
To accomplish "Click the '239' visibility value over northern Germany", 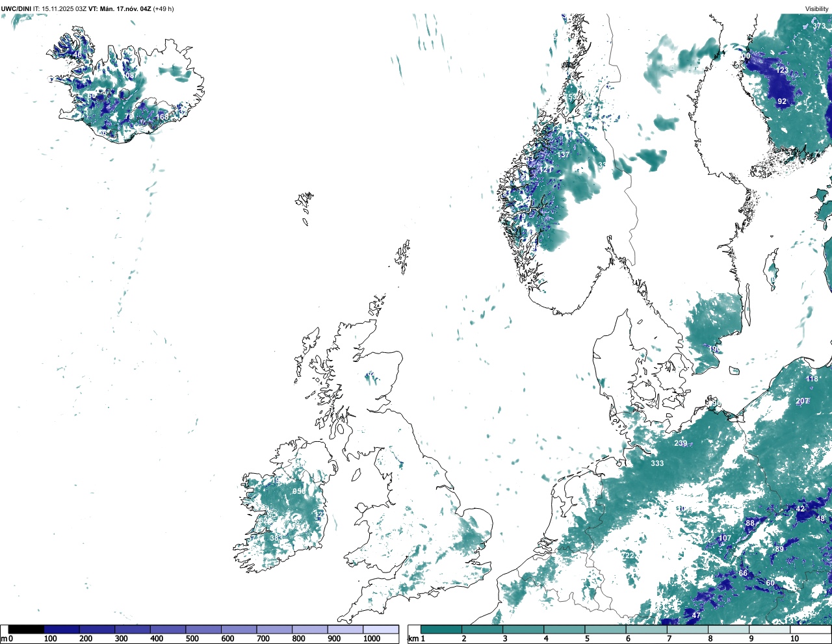I will point(681,443).
